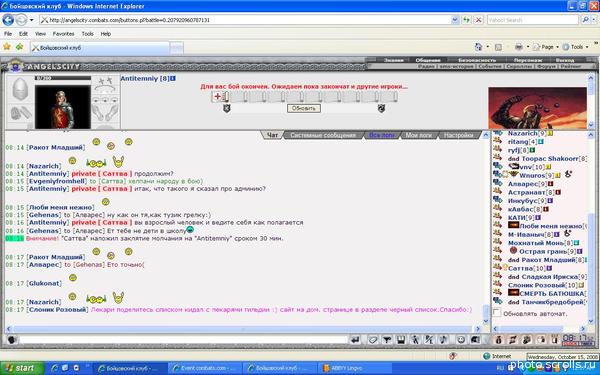This screenshot has width=600, height=375.
Task: Open the Знания game menu
Action: pos(393,60)
